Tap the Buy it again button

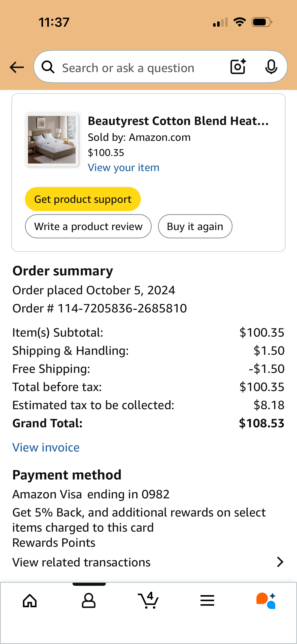click(x=195, y=226)
